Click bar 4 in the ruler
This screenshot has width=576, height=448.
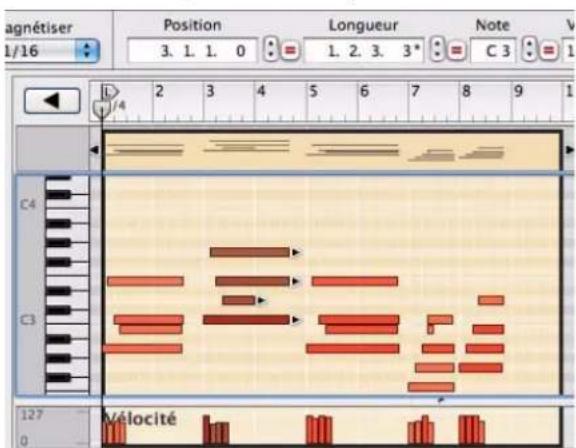[261, 91]
